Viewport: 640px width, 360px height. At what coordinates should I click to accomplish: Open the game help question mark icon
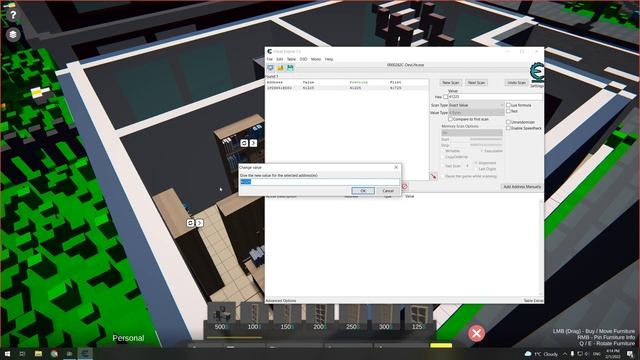[13, 16]
